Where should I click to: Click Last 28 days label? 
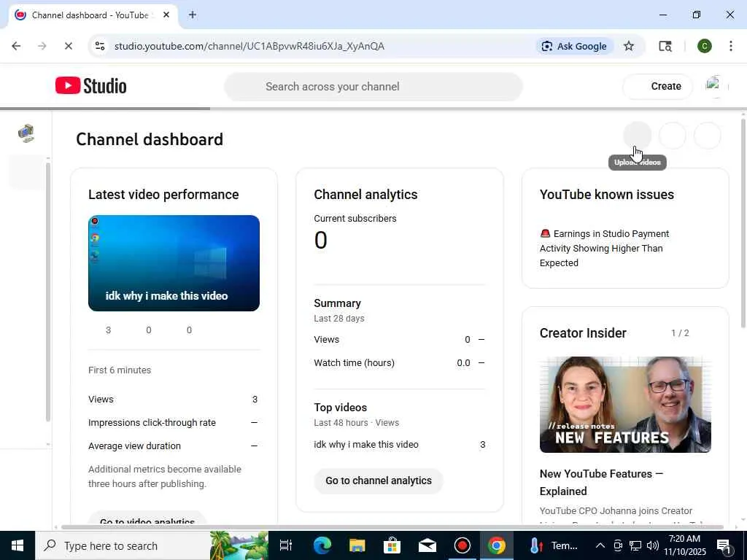coord(338,318)
